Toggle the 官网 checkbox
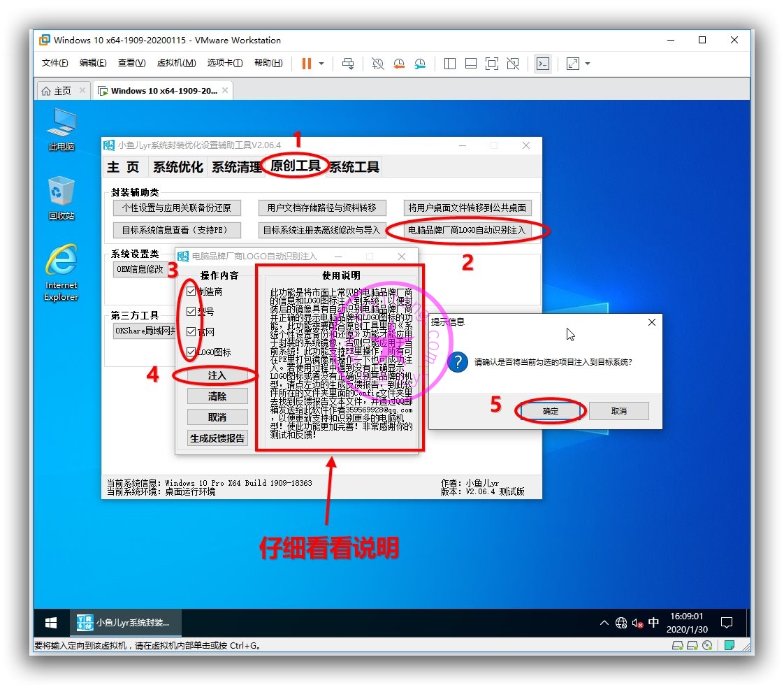The height and width of the screenshot is (685, 784). coord(191,331)
